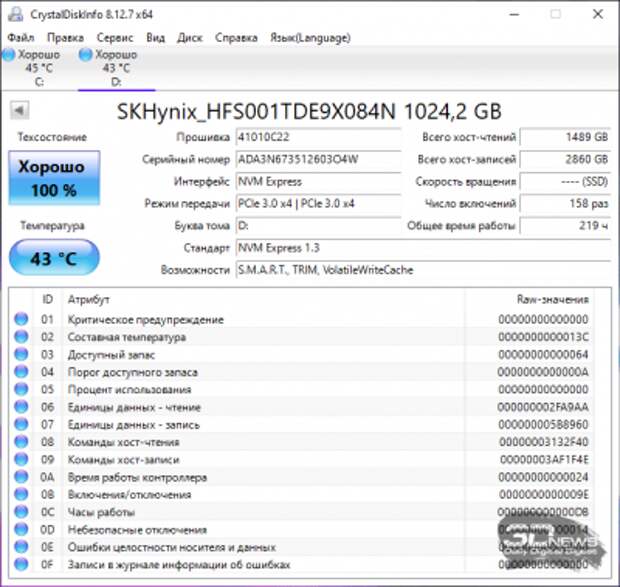Click the PCIe 3.0 x4 transfer mode field
Screen dimensions: 620x587
(318, 204)
